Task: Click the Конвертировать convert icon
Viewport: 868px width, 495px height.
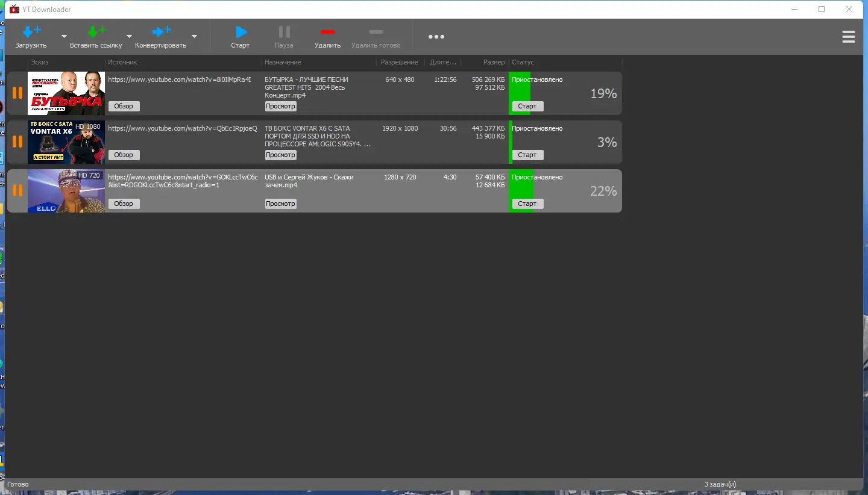Action: (161, 32)
